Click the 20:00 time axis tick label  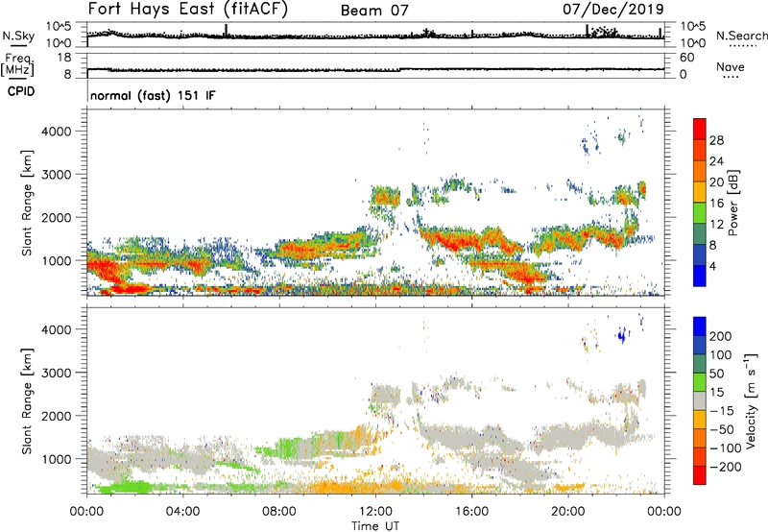pyautogui.click(x=568, y=512)
